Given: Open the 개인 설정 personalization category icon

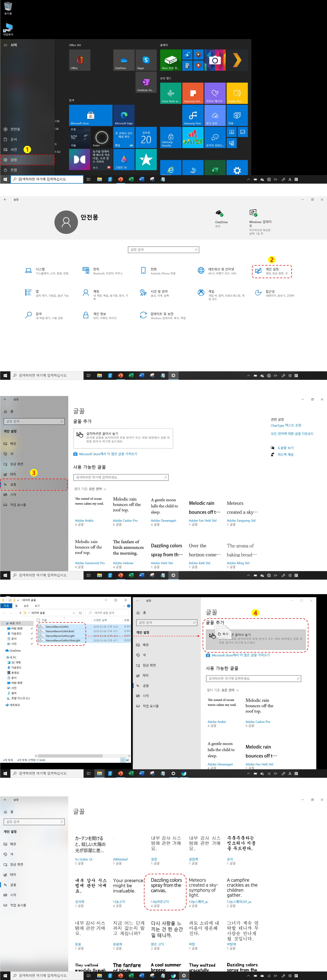Looking at the screenshot, I should pos(259,271).
